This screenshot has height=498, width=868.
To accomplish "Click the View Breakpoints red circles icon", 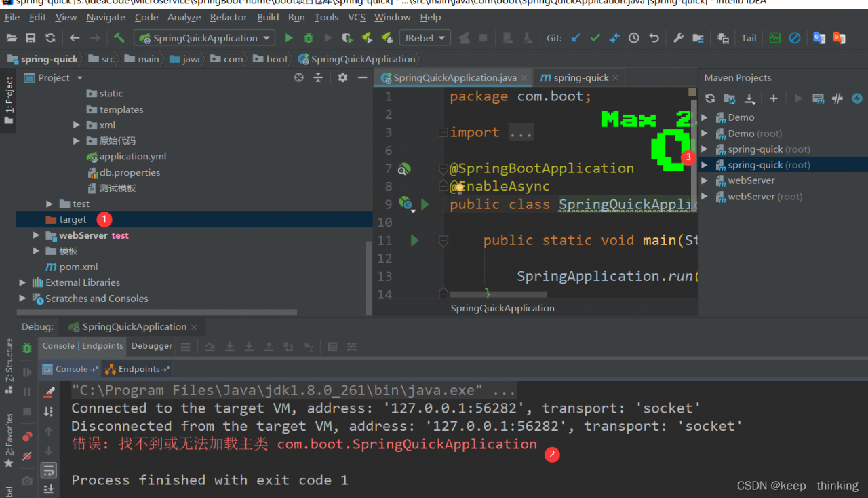I will tap(27, 436).
